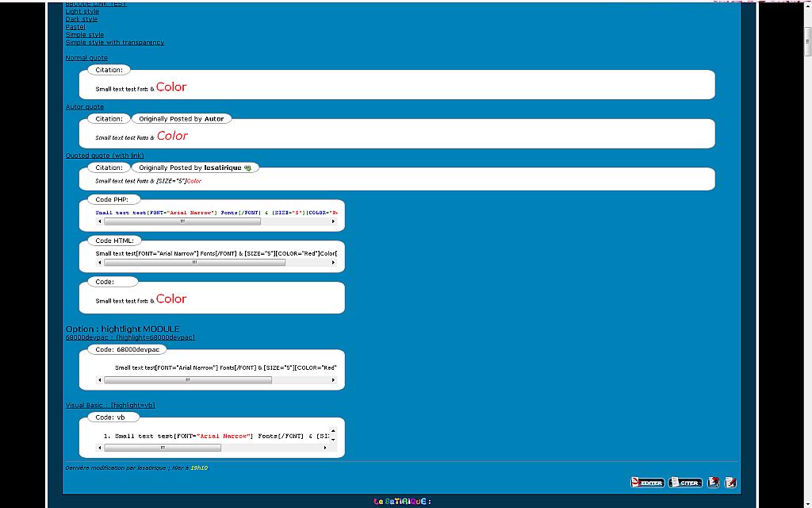Click the quick reply pencil icon
The height and width of the screenshot is (508, 812).
(x=731, y=483)
